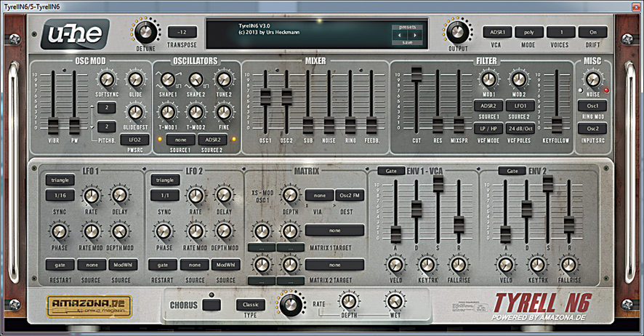Open the VOICES count selector
Image resolution: width=644 pixels, height=336 pixels.
tap(561, 32)
